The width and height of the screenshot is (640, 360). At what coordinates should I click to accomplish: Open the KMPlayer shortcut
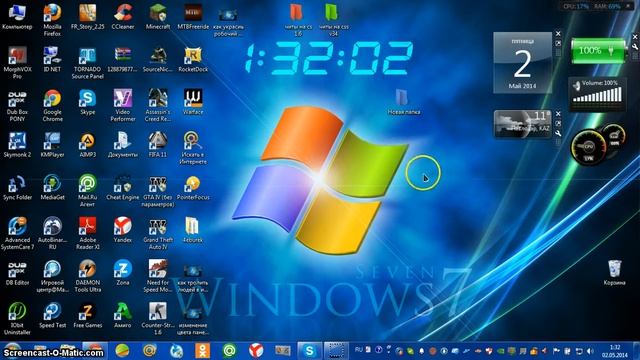pyautogui.click(x=52, y=145)
